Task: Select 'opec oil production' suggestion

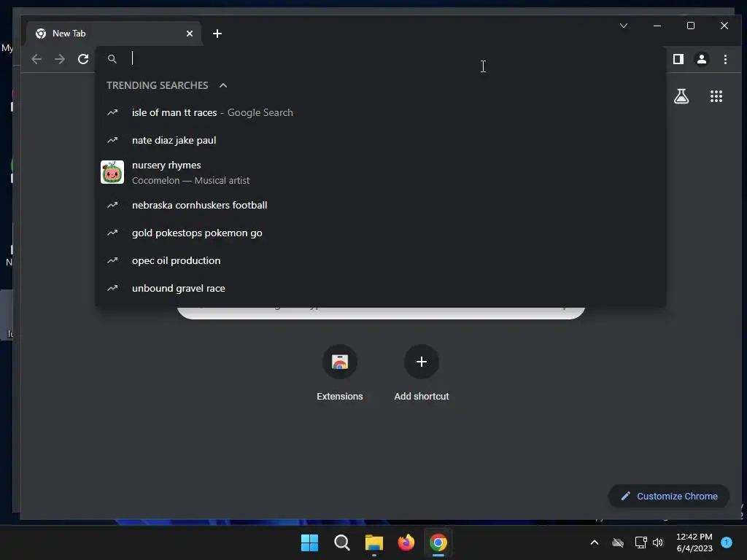Action: 381,260
